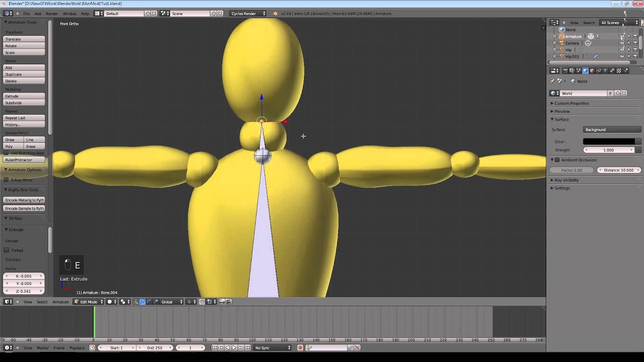This screenshot has width=644, height=362.
Task: Open the Edit Mode dropdown
Action: pyautogui.click(x=88, y=302)
